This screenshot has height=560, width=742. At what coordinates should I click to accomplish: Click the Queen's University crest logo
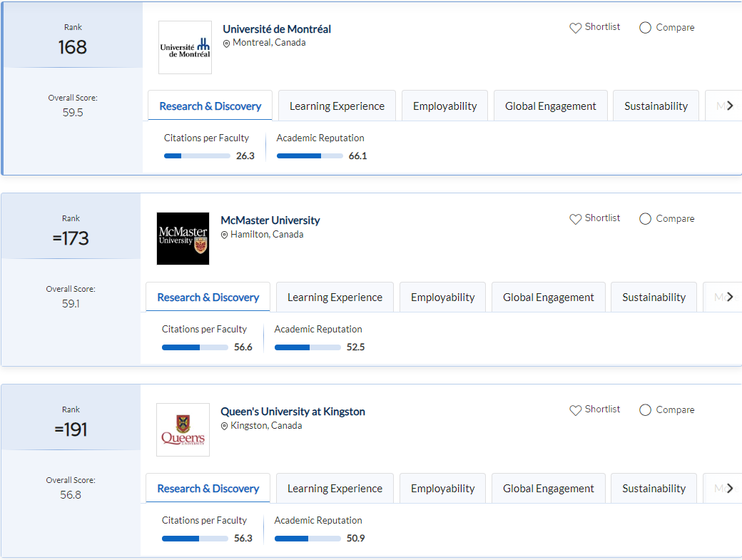[x=183, y=429]
